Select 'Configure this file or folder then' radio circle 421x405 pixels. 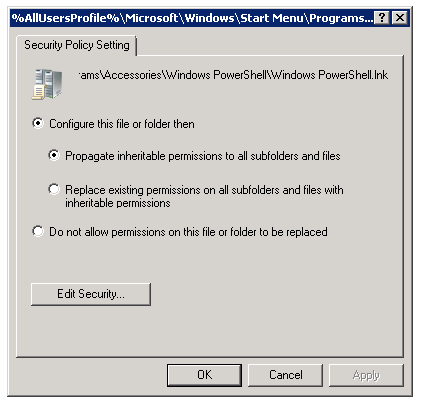(38, 123)
